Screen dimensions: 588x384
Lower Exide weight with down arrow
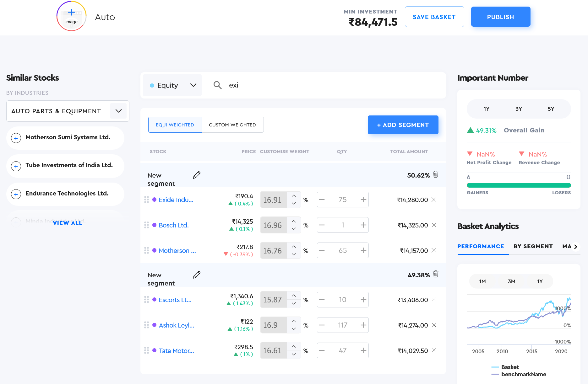tap(294, 203)
